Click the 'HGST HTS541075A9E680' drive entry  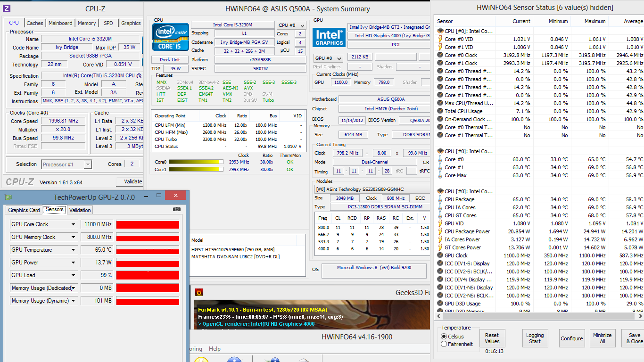[233, 249]
